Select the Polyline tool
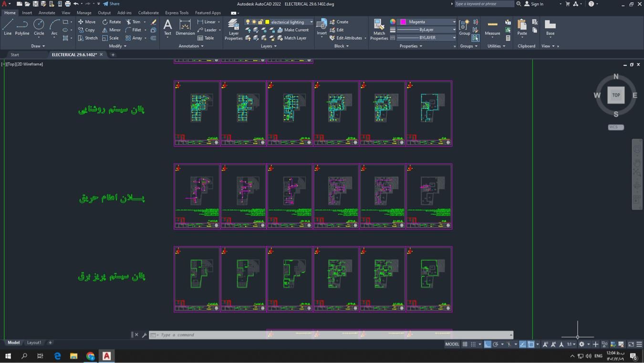 point(22,27)
